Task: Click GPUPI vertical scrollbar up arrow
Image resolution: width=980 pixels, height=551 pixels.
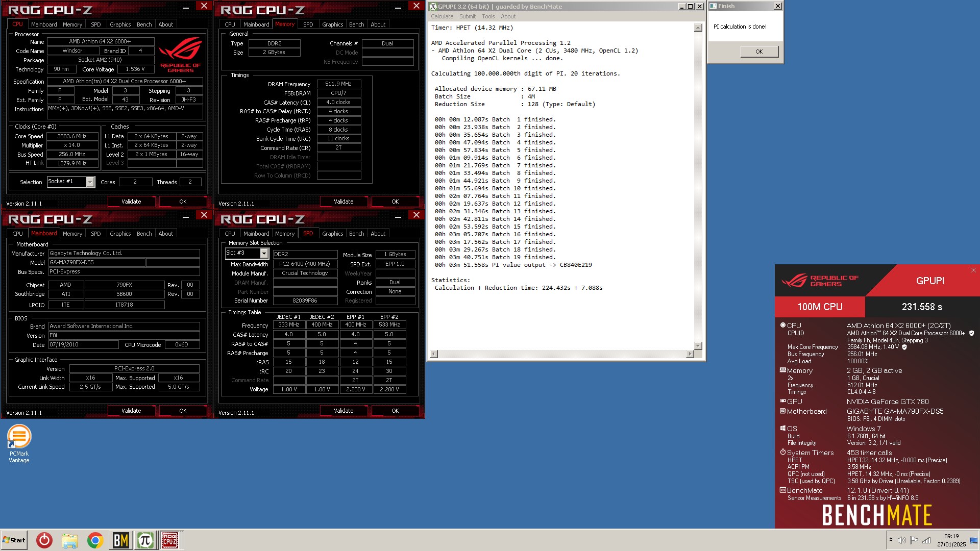Action: [698, 28]
